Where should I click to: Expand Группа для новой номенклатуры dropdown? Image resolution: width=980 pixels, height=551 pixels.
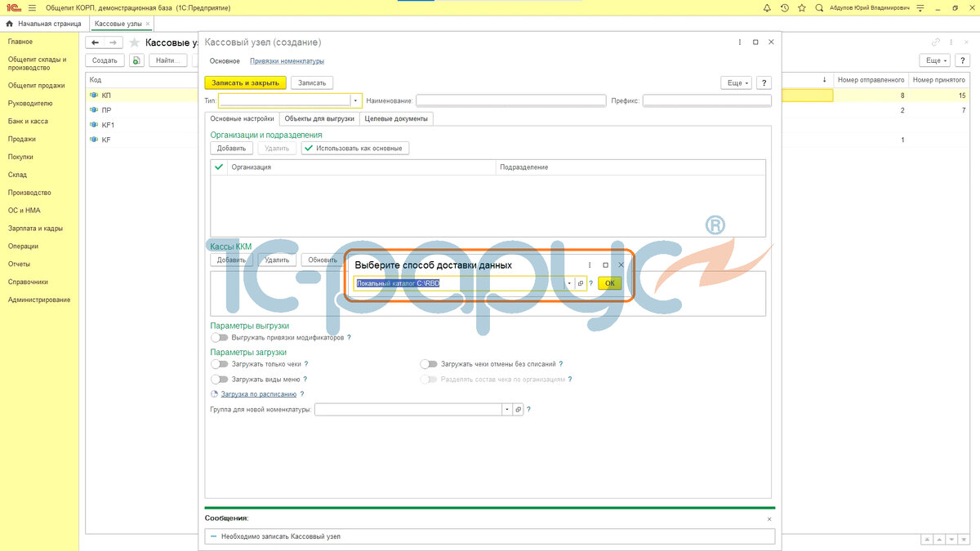click(507, 409)
